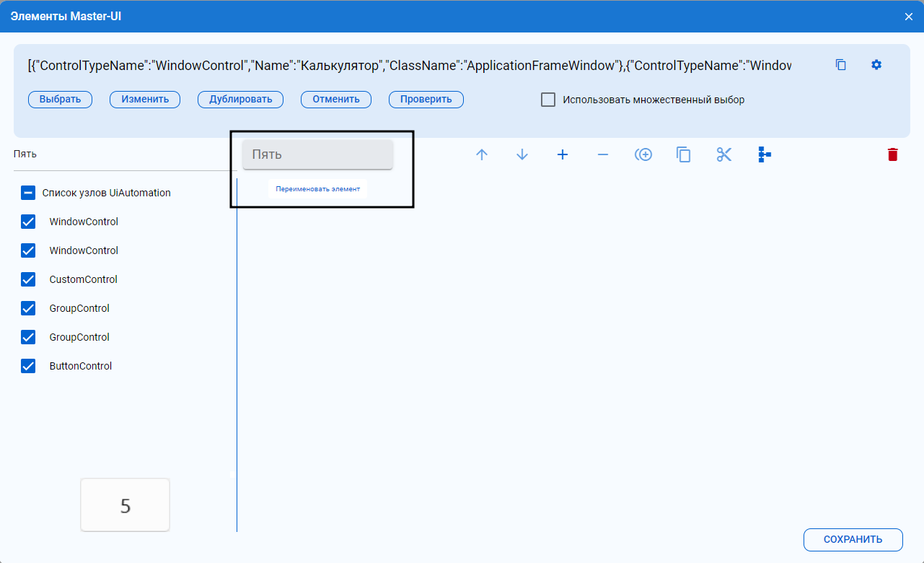The width and height of the screenshot is (924, 563).
Task: Copy the selector JSON using the icon beside the gear
Action: click(x=840, y=65)
